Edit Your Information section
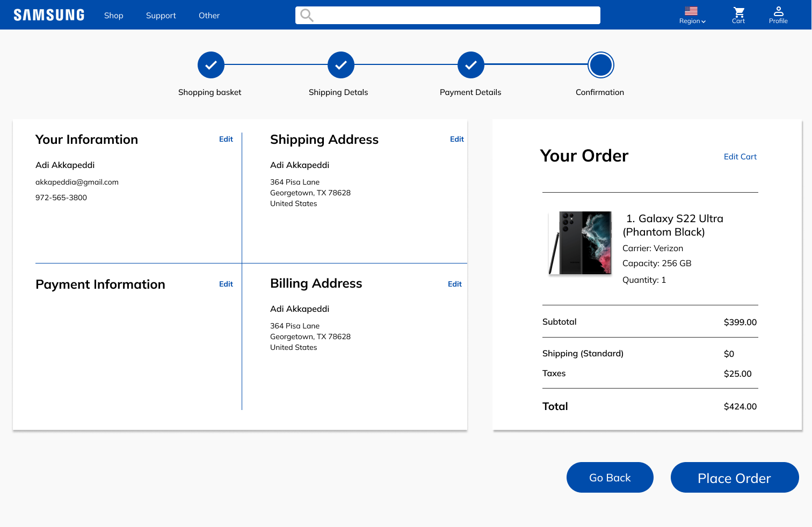Screen dimensions: 812x527 pyautogui.click(x=226, y=139)
